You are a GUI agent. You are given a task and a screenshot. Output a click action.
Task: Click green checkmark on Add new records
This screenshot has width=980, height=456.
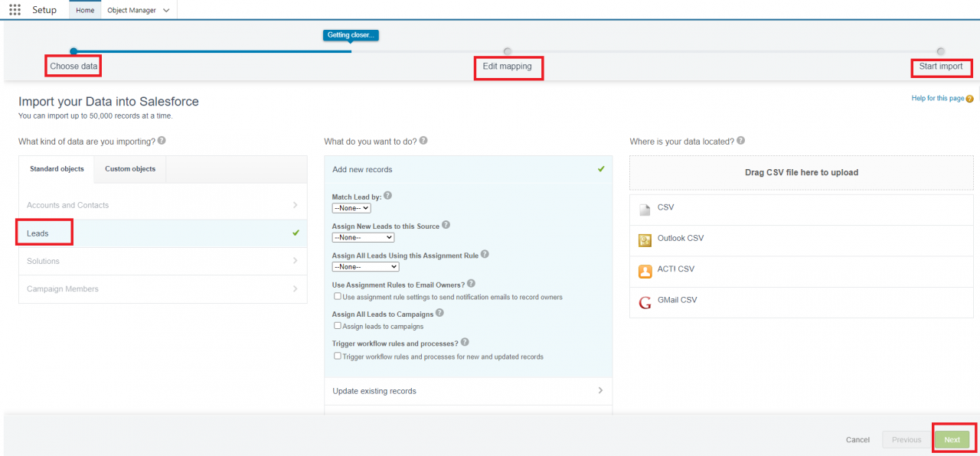tap(601, 169)
